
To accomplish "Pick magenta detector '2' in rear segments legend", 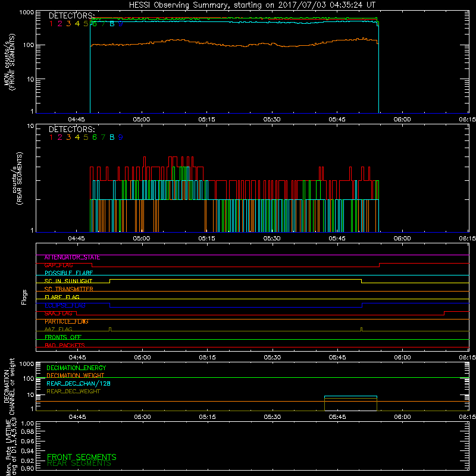I will coord(60,137).
